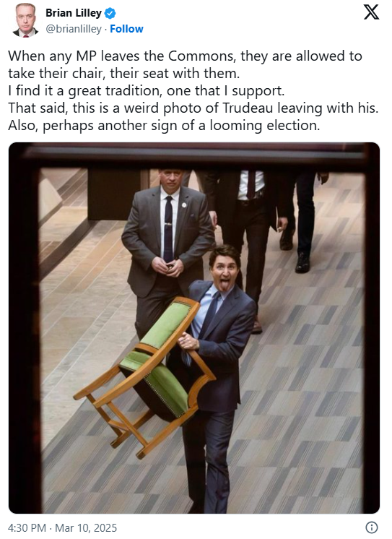This screenshot has height=539, width=392.
Task: Open the info icon below the photo
Action: [372, 527]
